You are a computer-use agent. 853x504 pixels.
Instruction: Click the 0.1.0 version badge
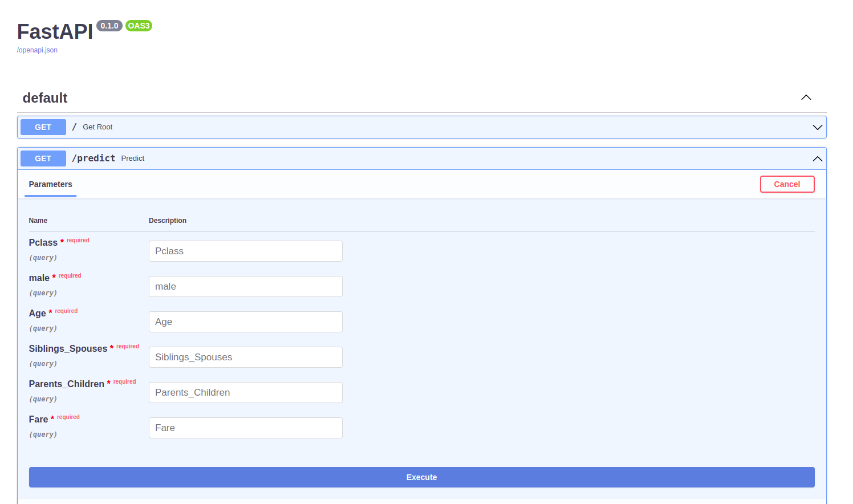[109, 26]
